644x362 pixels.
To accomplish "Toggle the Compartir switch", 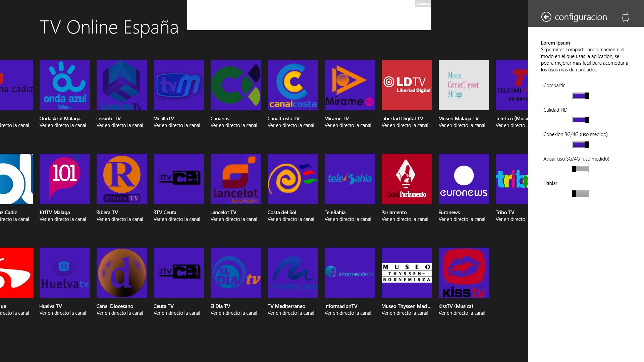I will [580, 96].
